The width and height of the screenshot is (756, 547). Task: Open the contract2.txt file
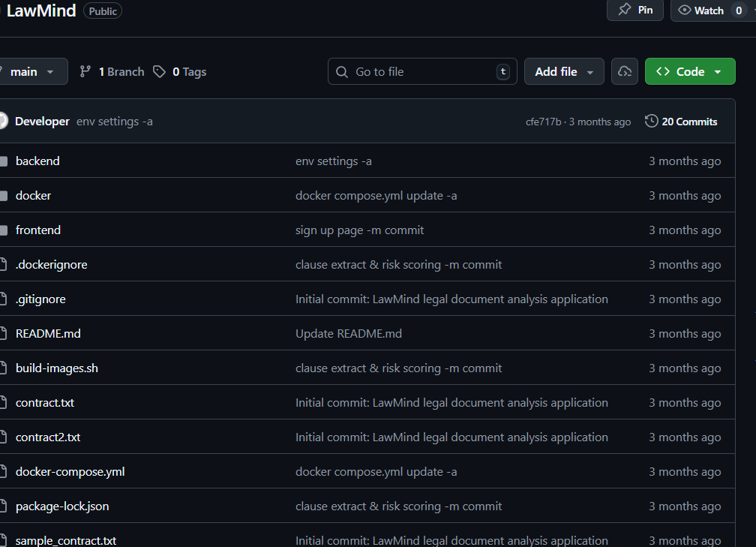click(x=48, y=437)
